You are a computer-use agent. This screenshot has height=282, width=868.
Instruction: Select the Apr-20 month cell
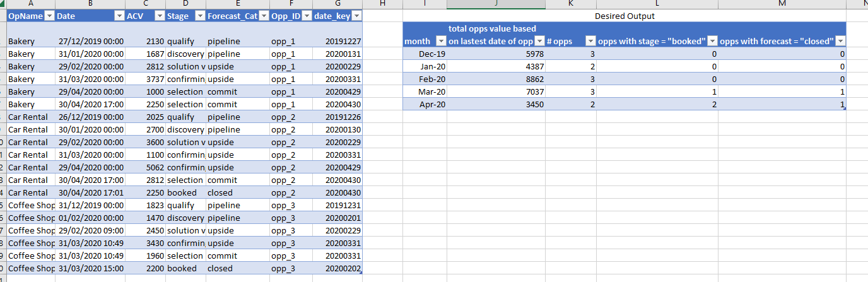pos(425,104)
